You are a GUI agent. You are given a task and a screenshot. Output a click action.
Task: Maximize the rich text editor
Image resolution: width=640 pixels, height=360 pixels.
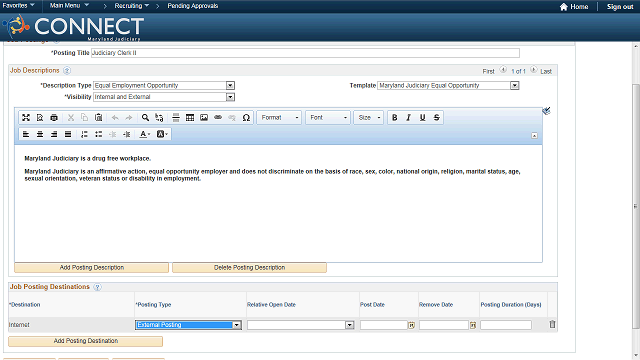[26, 118]
